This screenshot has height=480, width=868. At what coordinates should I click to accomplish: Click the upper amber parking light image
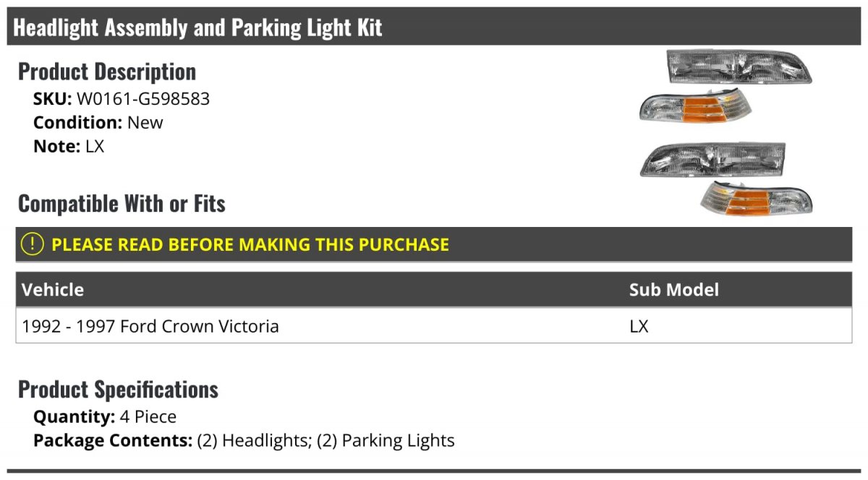[696, 107]
